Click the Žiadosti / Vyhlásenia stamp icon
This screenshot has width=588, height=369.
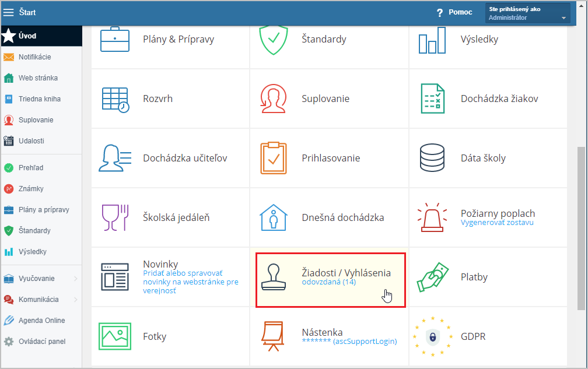click(x=274, y=277)
